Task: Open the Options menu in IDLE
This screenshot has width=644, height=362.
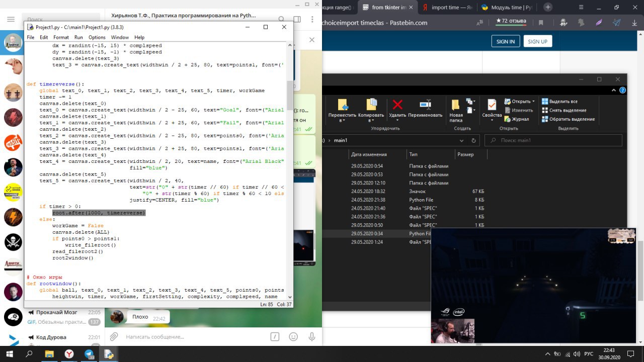Action: click(97, 37)
